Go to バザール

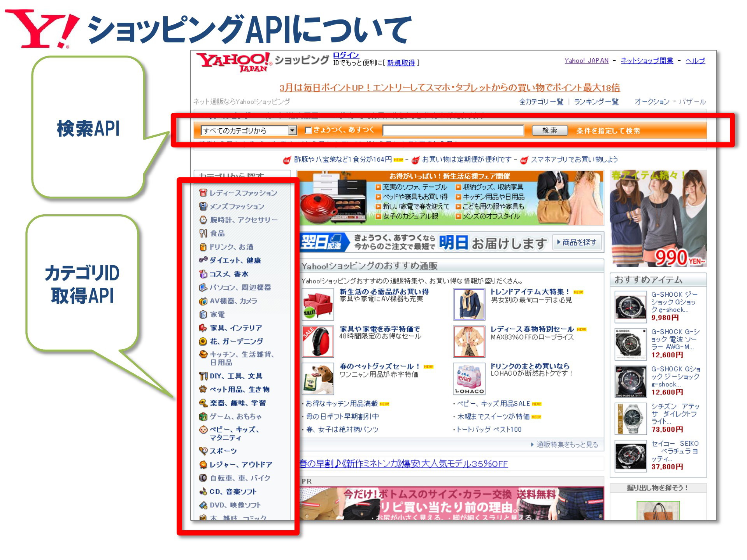click(x=693, y=102)
